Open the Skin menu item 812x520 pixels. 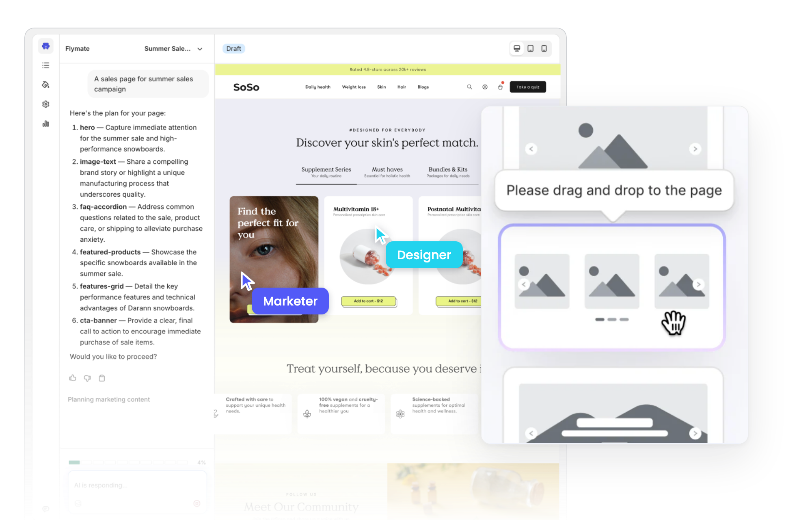click(382, 87)
